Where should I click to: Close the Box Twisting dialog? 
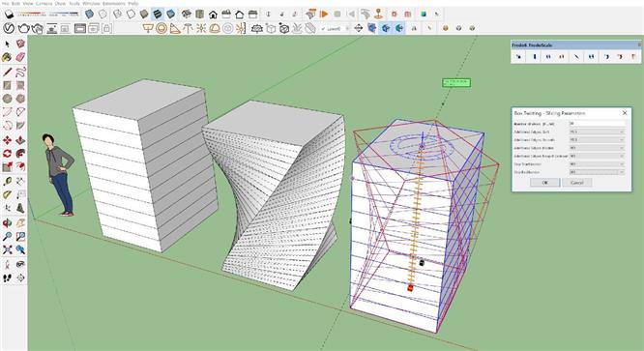pyautogui.click(x=625, y=112)
